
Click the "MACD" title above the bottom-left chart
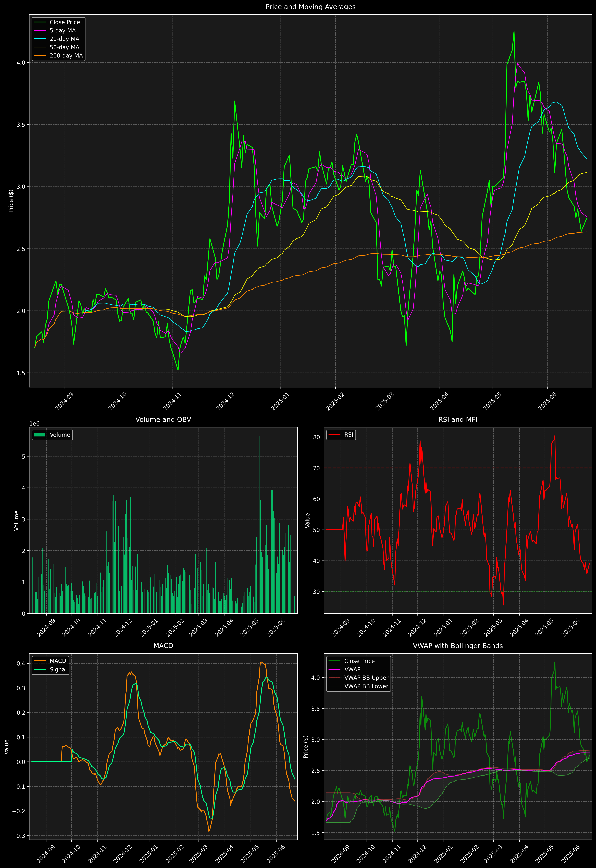point(163,646)
